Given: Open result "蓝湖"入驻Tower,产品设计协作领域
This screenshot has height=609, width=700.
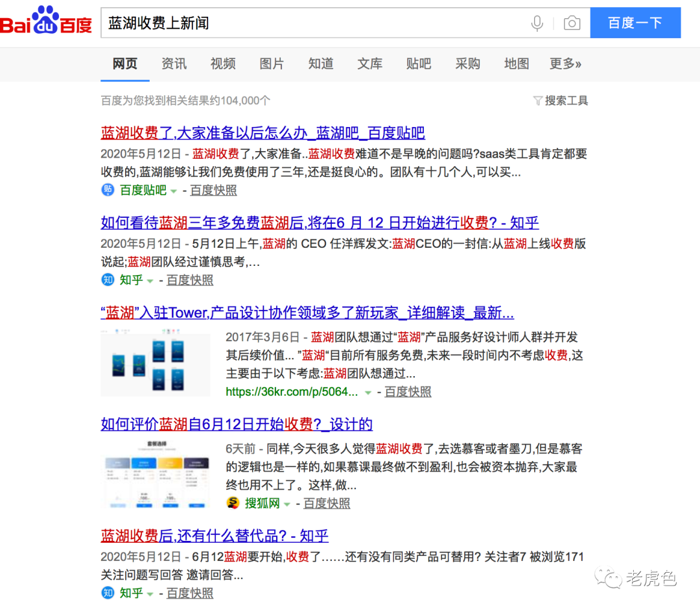Looking at the screenshot, I should pos(307,313).
